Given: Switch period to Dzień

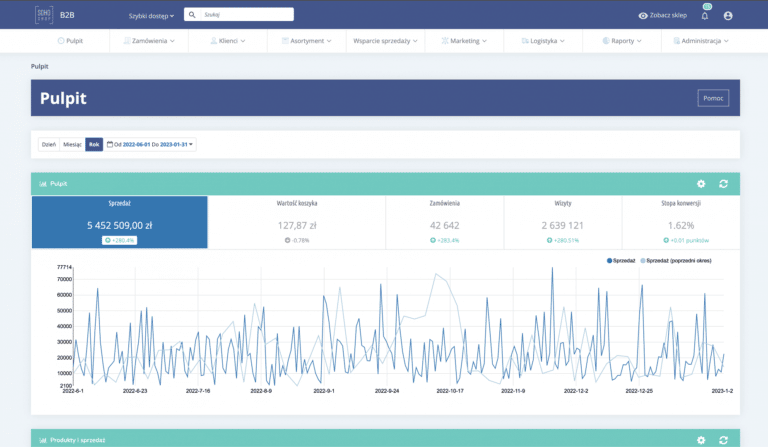Looking at the screenshot, I should 48,144.
